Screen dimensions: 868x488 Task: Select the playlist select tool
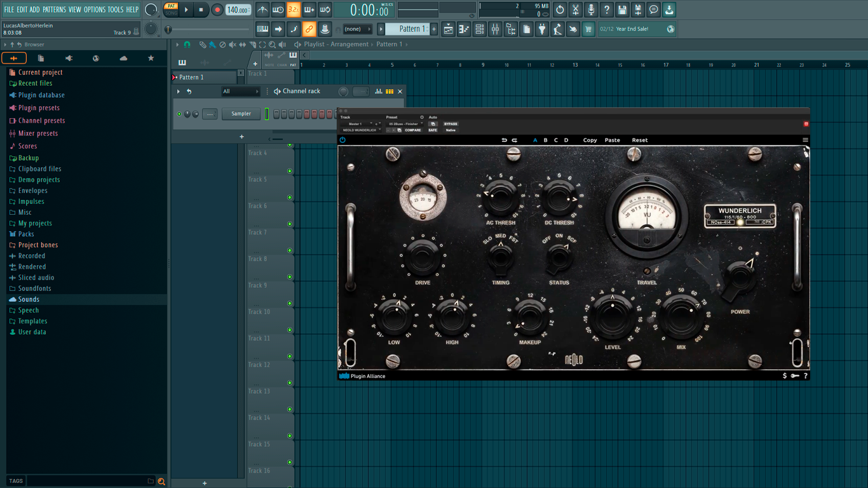coord(262,44)
